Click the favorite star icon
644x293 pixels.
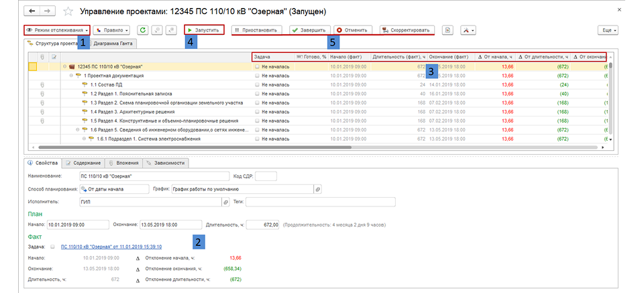pos(69,11)
